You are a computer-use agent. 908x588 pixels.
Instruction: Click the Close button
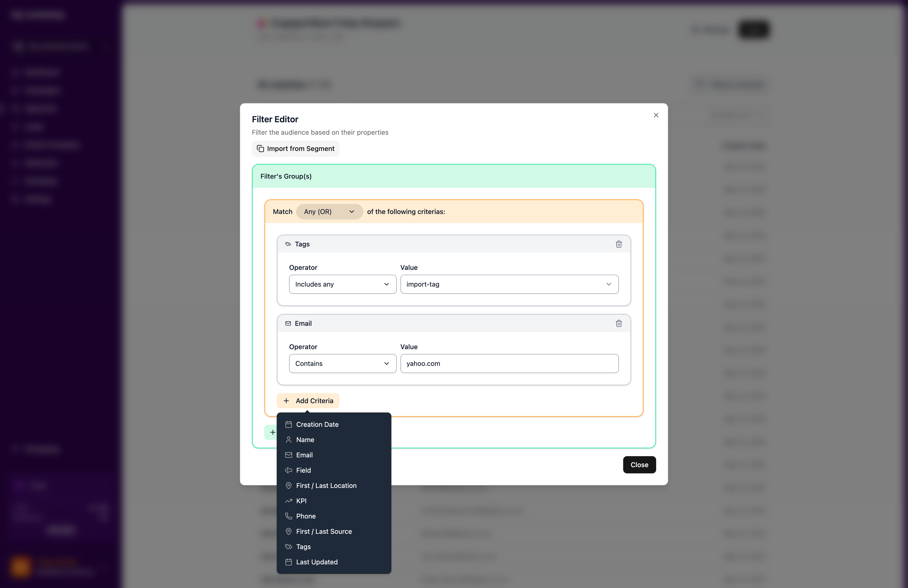pyautogui.click(x=639, y=465)
